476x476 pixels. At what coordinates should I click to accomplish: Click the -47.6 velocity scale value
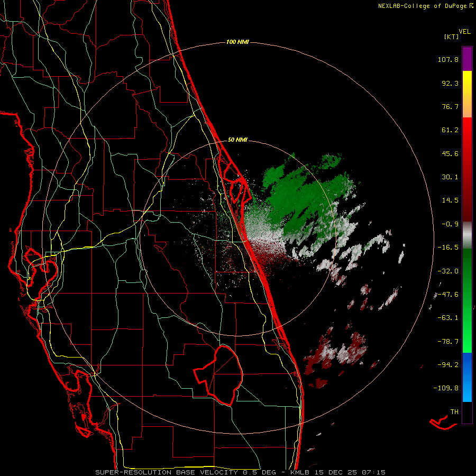pos(448,295)
